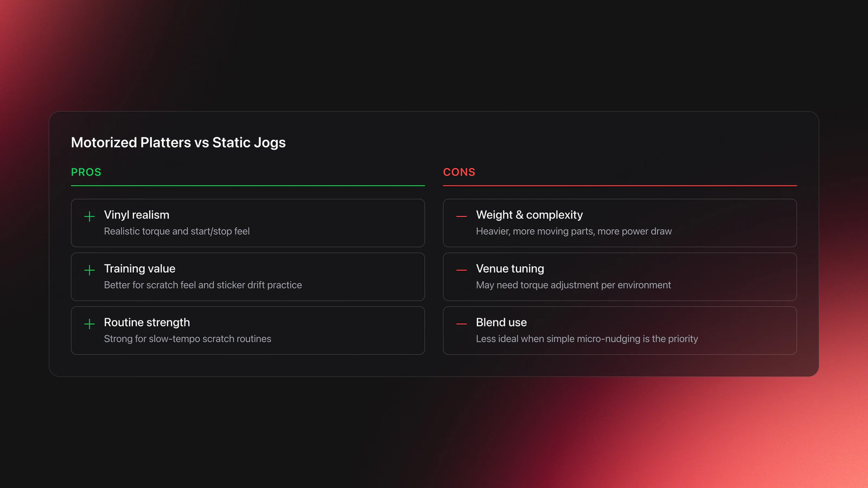Viewport: 868px width, 488px height.
Task: Click the minus icon beside Blend use
Action: pos(462,324)
